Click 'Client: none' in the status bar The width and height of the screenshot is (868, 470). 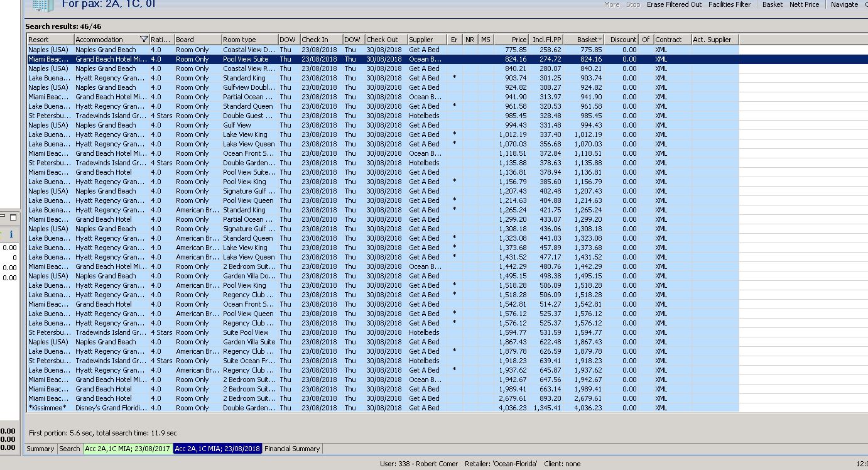(562, 464)
